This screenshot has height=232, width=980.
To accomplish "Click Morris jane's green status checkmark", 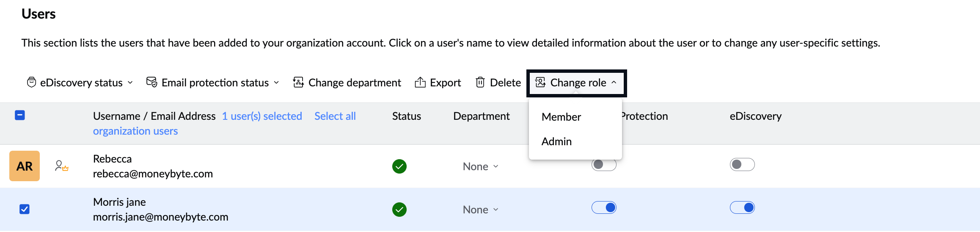I will point(399,210).
